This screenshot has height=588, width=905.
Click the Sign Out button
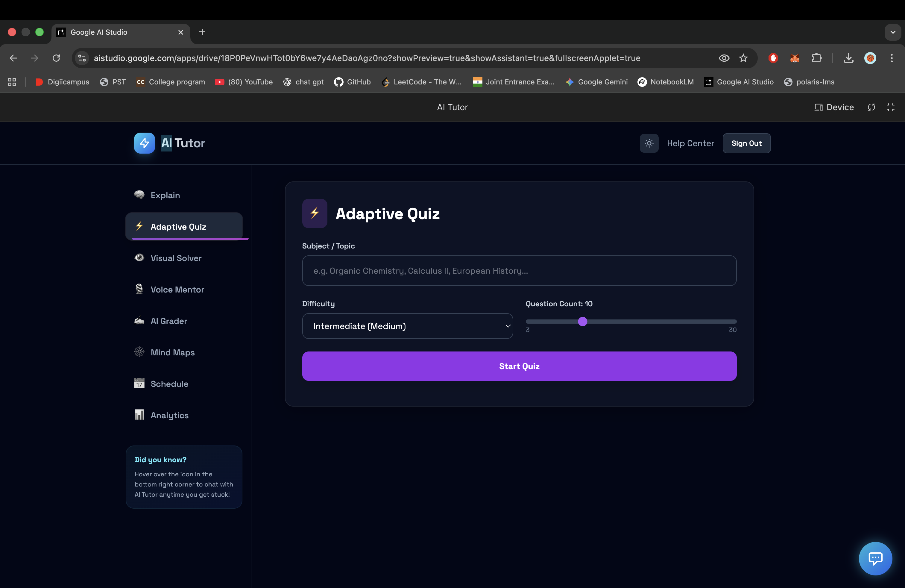(x=746, y=143)
